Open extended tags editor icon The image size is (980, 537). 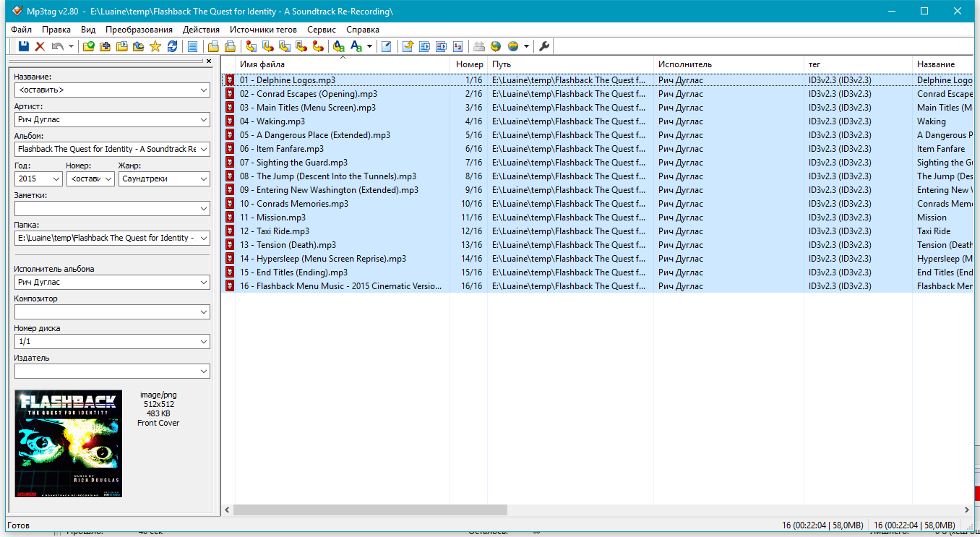coord(387,46)
